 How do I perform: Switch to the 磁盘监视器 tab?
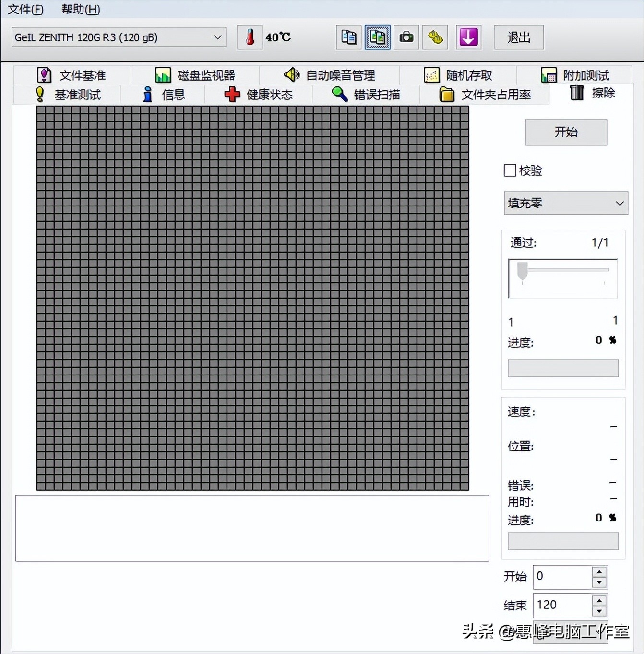195,75
